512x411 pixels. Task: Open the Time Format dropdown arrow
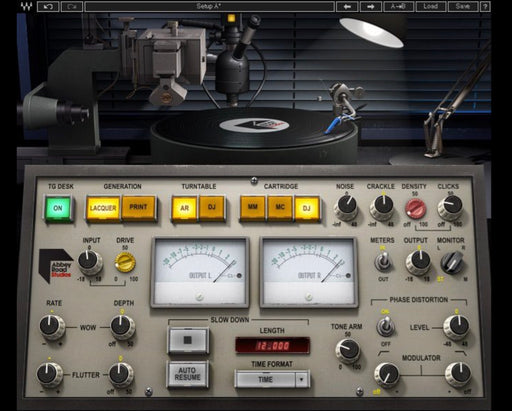[302, 379]
